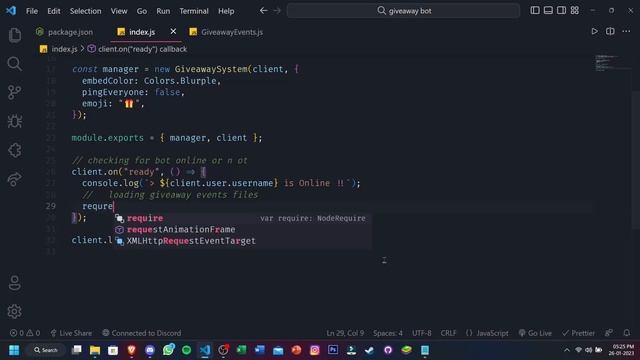Open File Explorer from taskbar
640x360 pixels.
[95, 350]
